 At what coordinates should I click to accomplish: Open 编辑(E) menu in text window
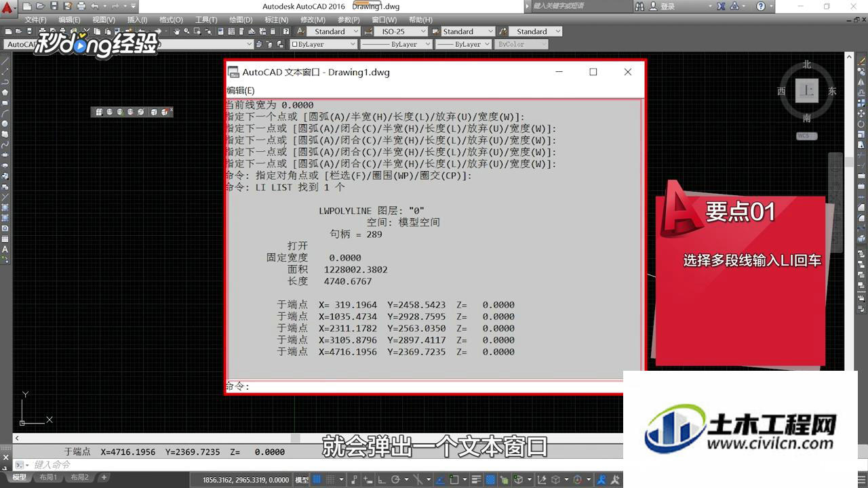point(241,90)
